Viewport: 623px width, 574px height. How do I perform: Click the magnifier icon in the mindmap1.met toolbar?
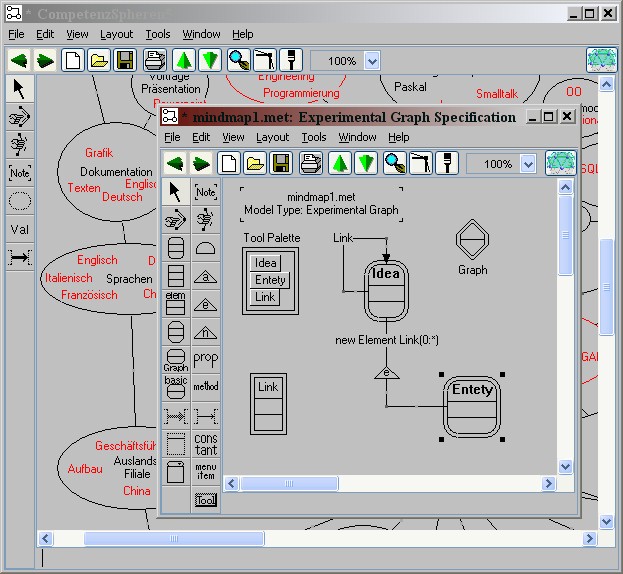[395, 163]
